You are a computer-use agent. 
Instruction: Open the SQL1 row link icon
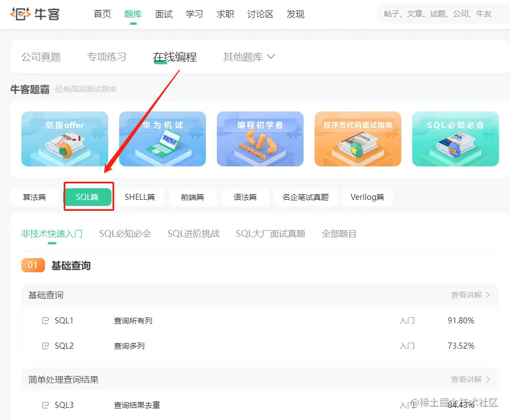[x=46, y=321]
